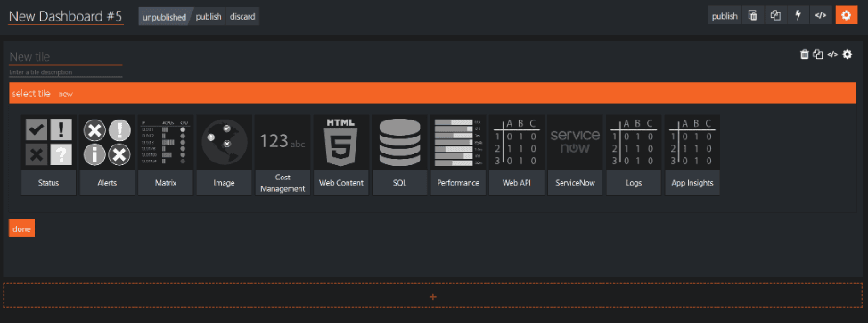The height and width of the screenshot is (323, 868).
Task: Choose the ServiceNow tile
Action: (575, 154)
